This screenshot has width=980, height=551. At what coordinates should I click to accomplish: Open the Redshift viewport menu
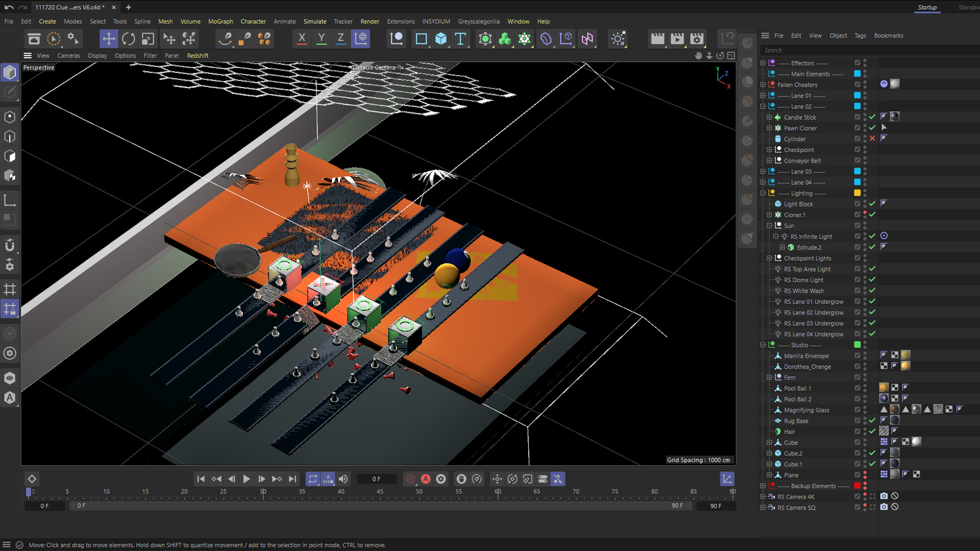pyautogui.click(x=198, y=56)
